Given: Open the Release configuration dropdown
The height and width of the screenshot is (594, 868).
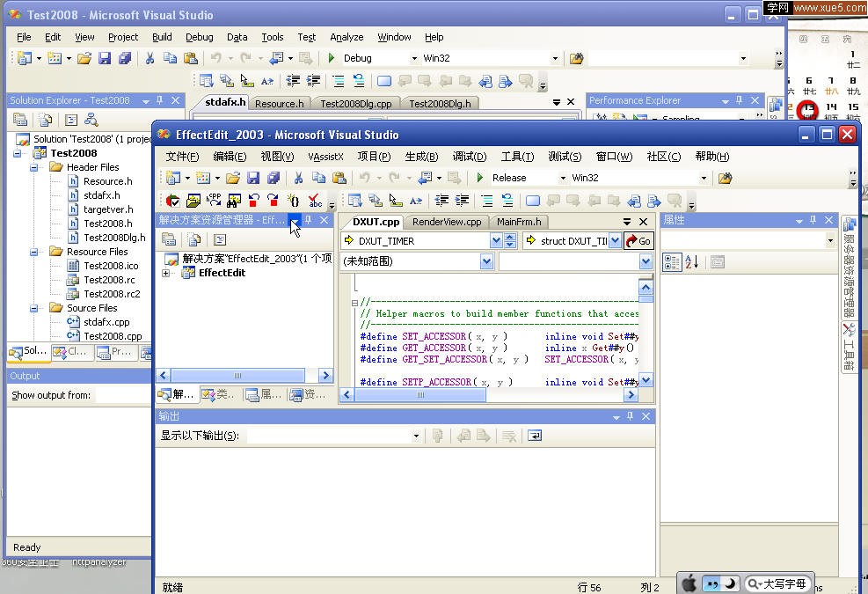Looking at the screenshot, I should (x=563, y=178).
